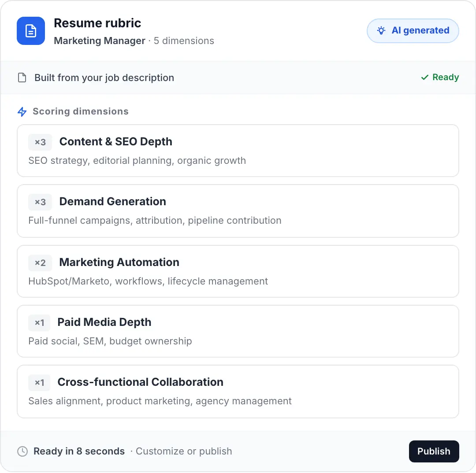This screenshot has width=476, height=473.
Task: Expand the Marketing Automation dimension card
Action: [238, 271]
